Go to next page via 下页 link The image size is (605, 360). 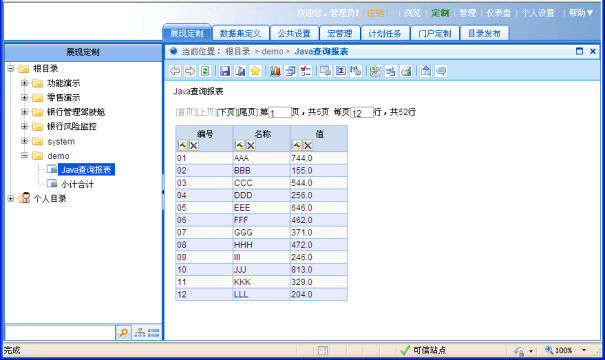click(226, 112)
